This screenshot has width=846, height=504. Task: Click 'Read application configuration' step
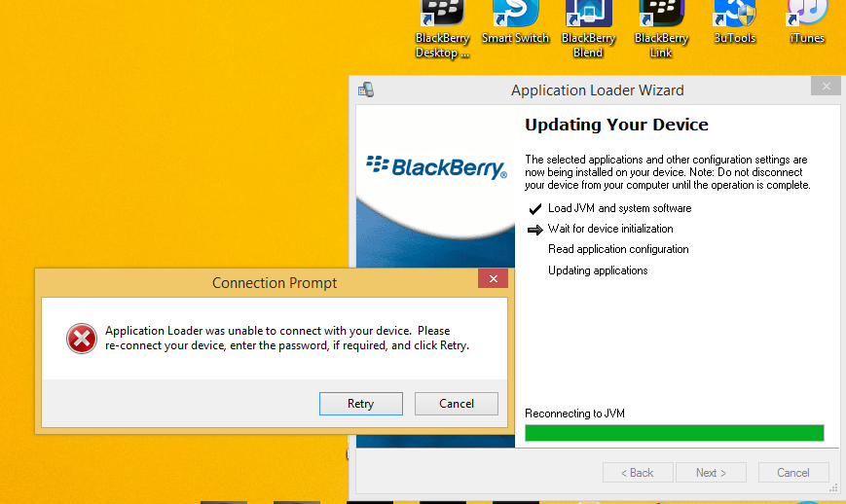618,249
